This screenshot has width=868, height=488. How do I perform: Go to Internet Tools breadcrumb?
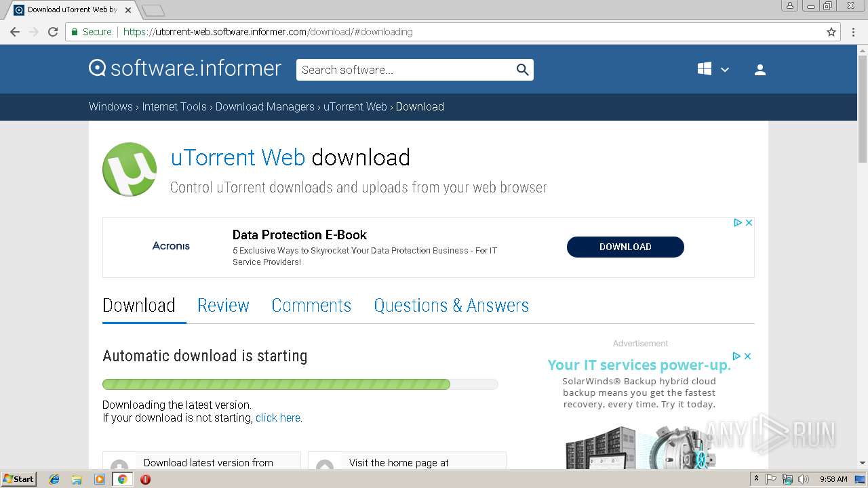(x=174, y=106)
